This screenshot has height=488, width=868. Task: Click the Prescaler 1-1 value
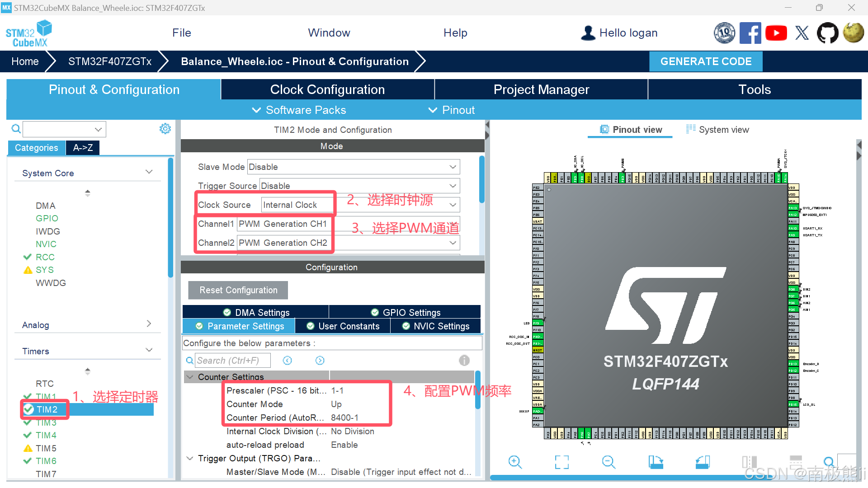(x=337, y=390)
